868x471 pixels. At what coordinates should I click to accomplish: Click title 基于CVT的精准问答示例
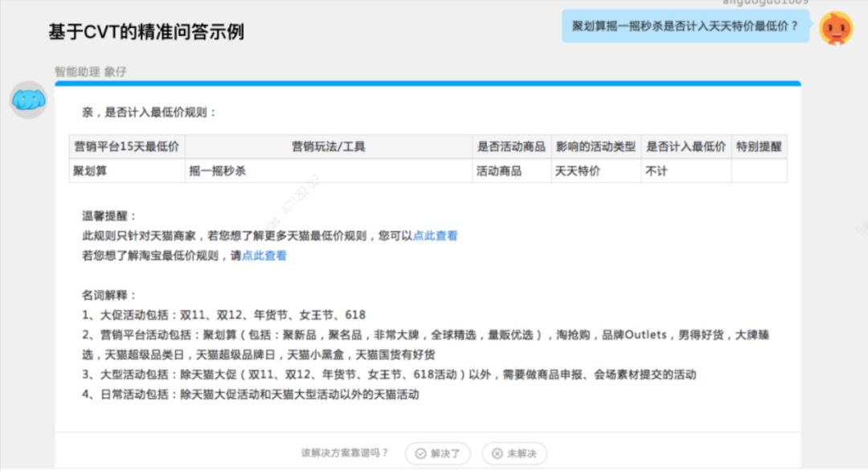146,31
